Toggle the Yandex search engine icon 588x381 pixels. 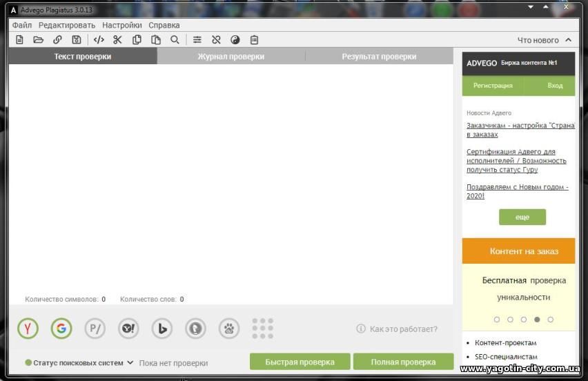tap(28, 329)
